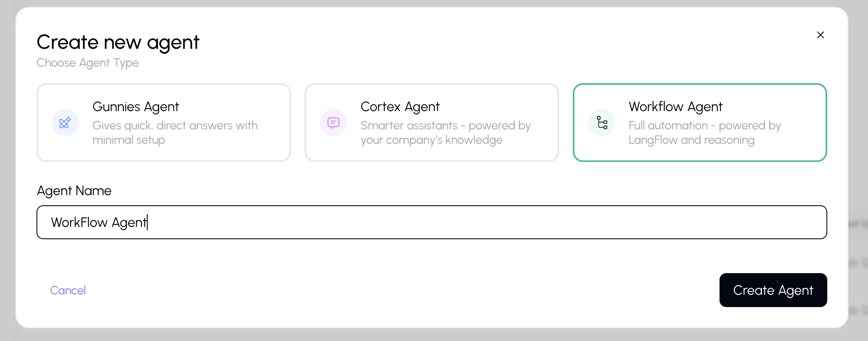The width and height of the screenshot is (868, 341).
Task: Click the Cortex Agent speech bubble icon
Action: click(333, 123)
